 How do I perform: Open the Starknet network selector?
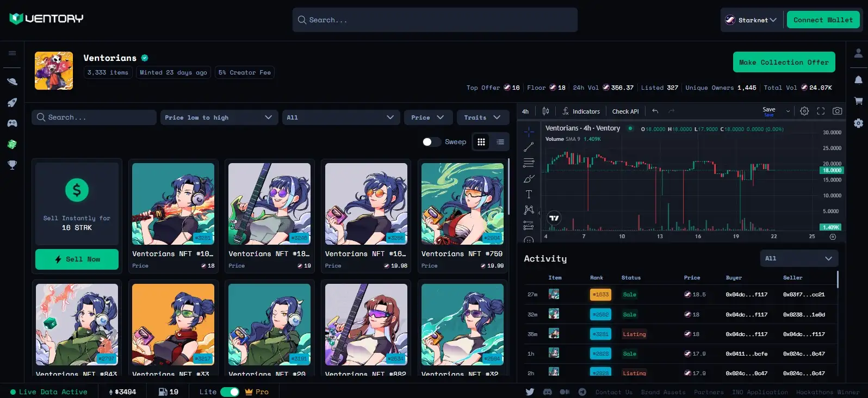(x=752, y=20)
